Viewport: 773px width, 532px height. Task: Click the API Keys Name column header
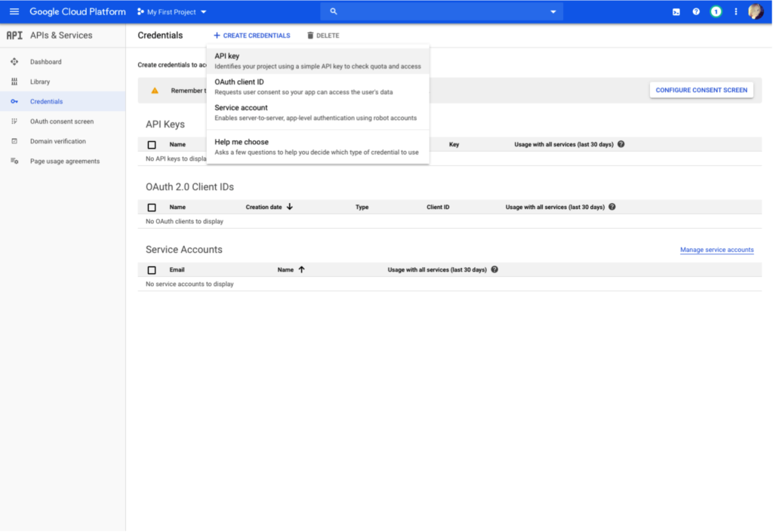177,145
